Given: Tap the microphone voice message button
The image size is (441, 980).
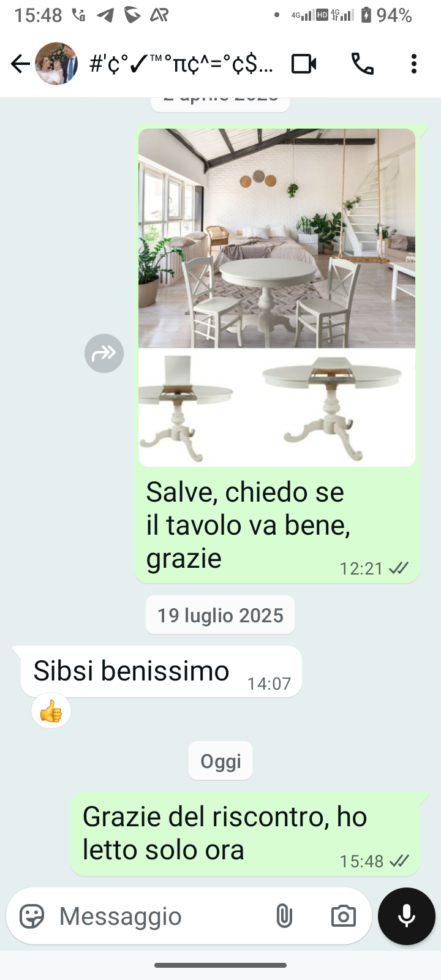Looking at the screenshot, I should pyautogui.click(x=407, y=916).
